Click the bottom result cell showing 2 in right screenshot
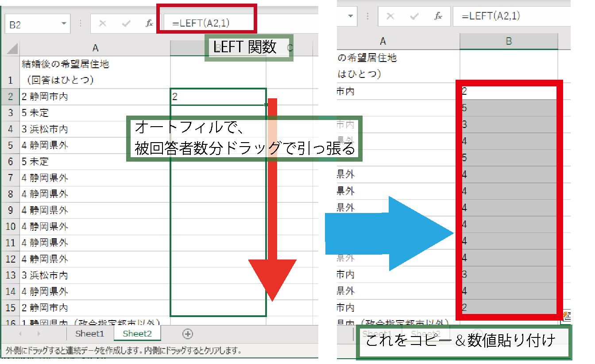This screenshot has width=595, height=364. [509, 307]
